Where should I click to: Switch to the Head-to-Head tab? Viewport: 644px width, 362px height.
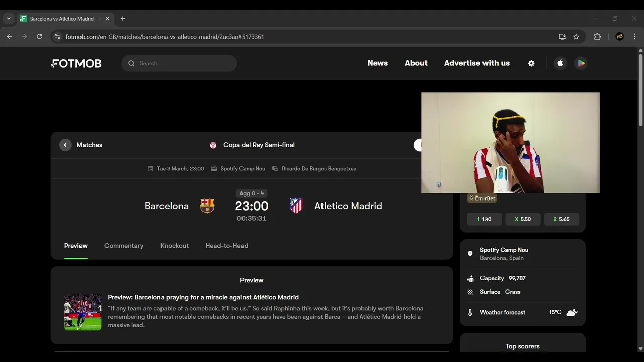(x=227, y=246)
